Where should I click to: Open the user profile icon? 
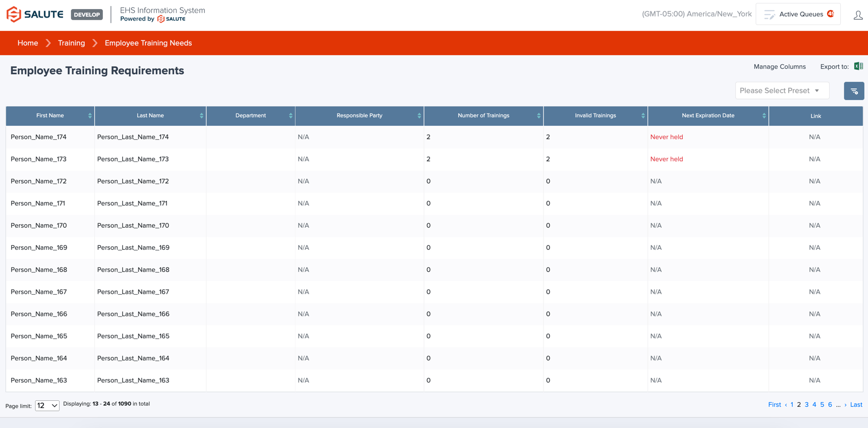tap(858, 15)
